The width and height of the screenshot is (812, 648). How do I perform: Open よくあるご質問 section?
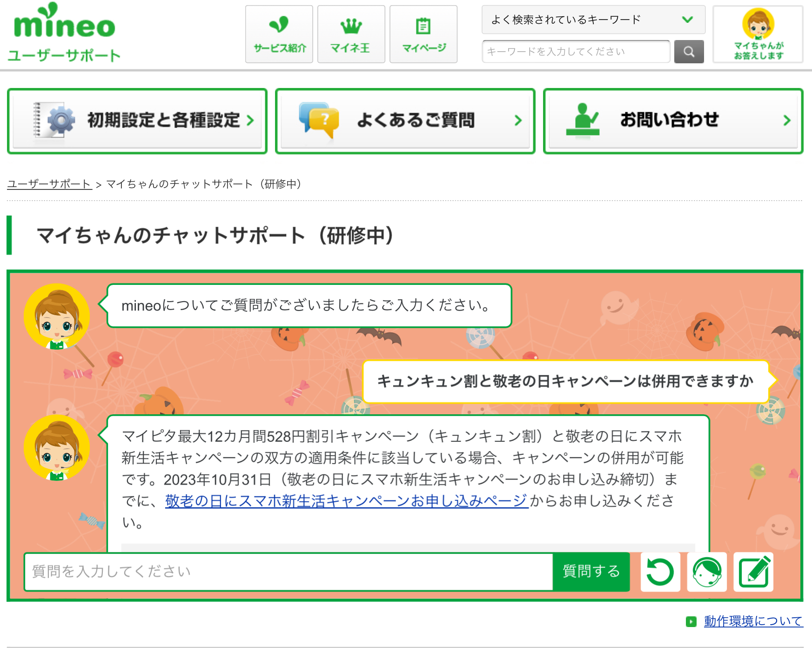click(x=405, y=121)
